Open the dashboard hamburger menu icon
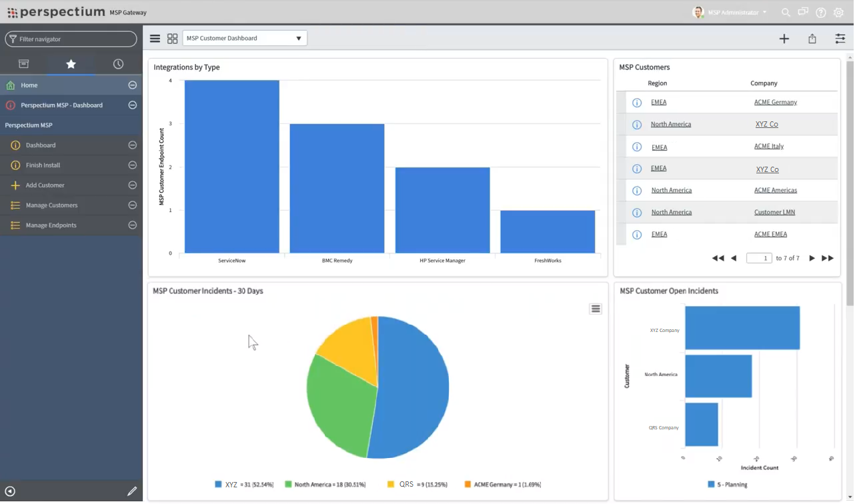Screen dimensions: 855x504 click(x=155, y=39)
